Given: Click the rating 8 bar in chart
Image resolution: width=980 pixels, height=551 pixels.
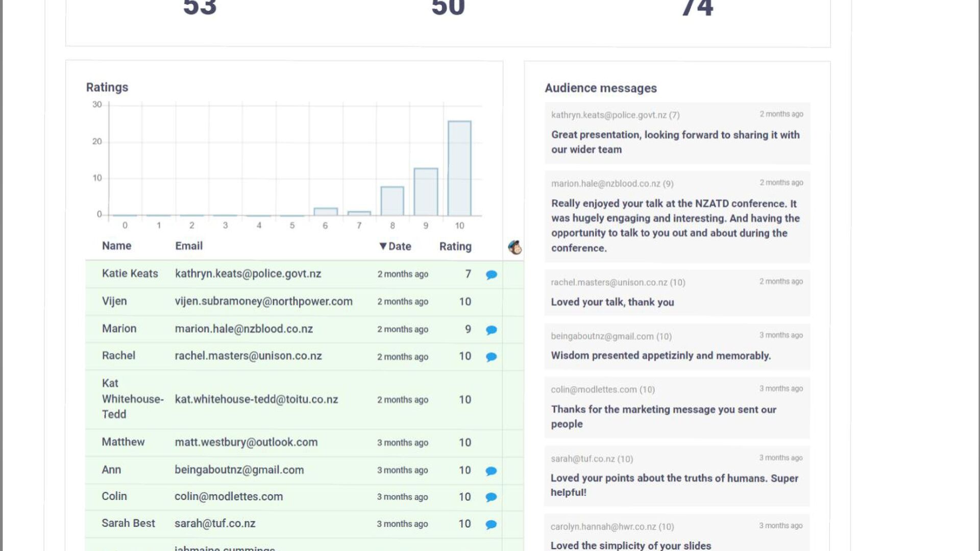Looking at the screenshot, I should coord(392,201).
